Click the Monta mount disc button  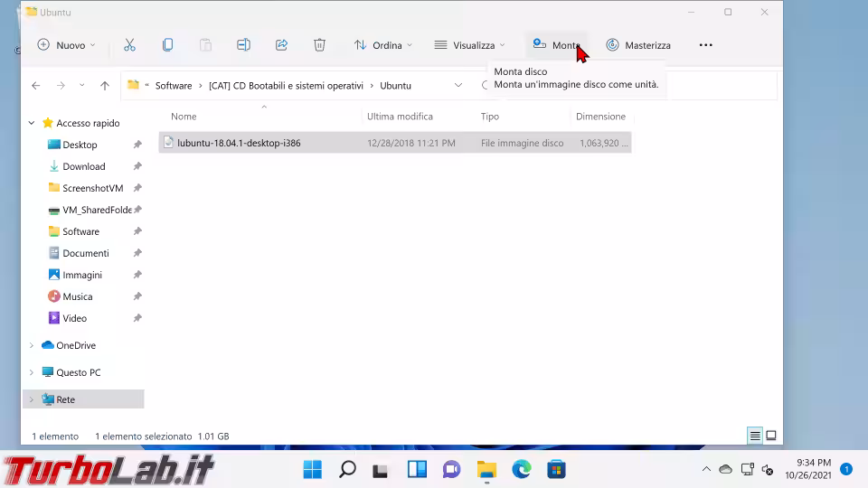tap(556, 45)
